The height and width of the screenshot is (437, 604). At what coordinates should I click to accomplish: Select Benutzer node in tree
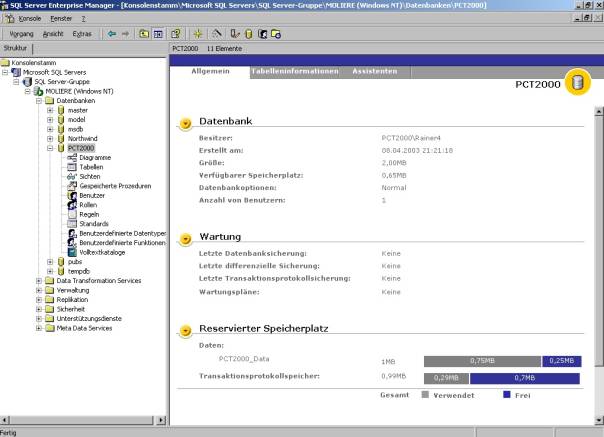point(92,195)
